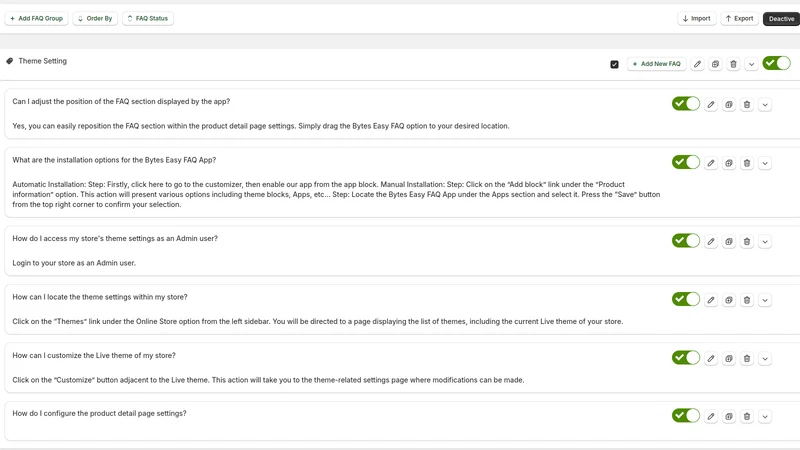Click question 'Can I adjust the position of the FAQ section'
The height and width of the screenshot is (450, 800).
point(121,102)
